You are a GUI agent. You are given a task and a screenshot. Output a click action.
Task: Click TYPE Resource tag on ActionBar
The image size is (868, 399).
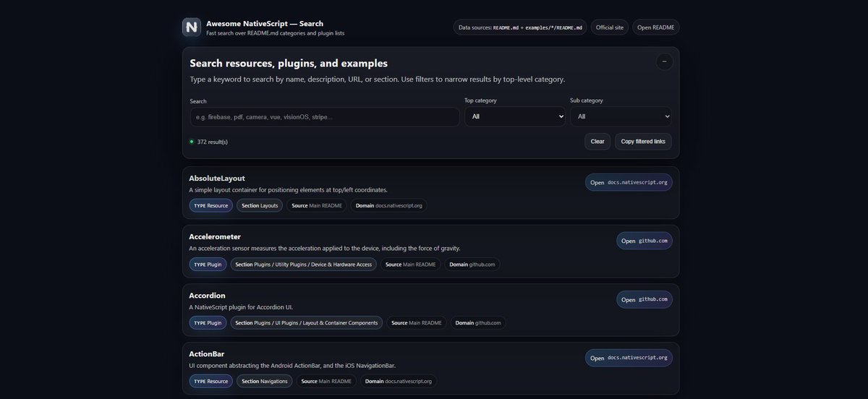point(210,381)
